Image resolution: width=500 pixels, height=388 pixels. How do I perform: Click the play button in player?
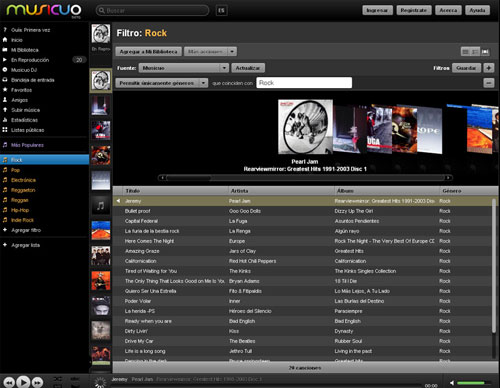click(x=23, y=382)
